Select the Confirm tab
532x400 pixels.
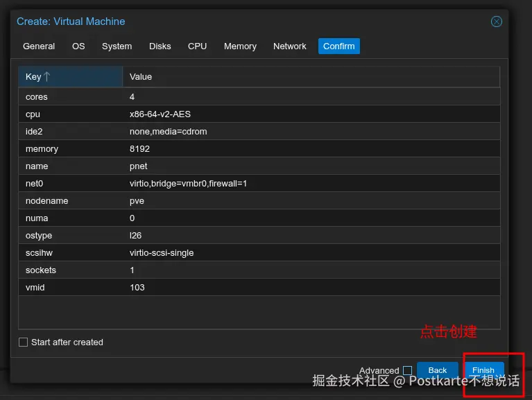coord(339,46)
